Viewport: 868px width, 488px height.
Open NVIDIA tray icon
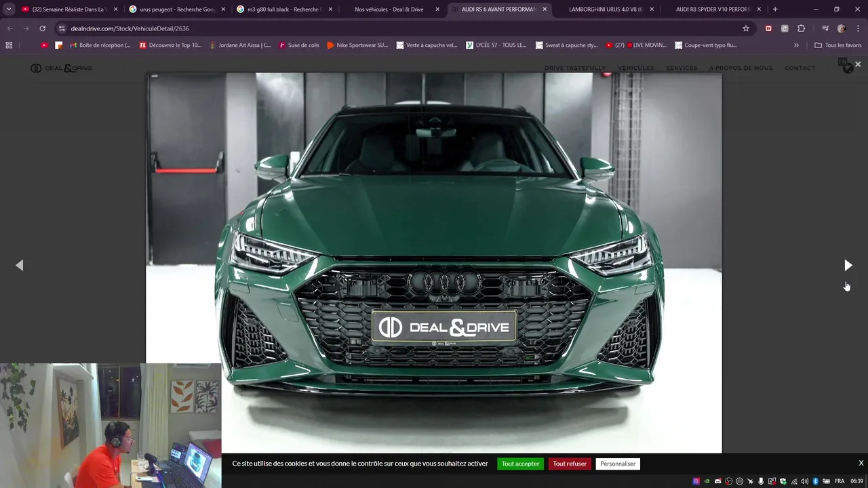click(707, 481)
